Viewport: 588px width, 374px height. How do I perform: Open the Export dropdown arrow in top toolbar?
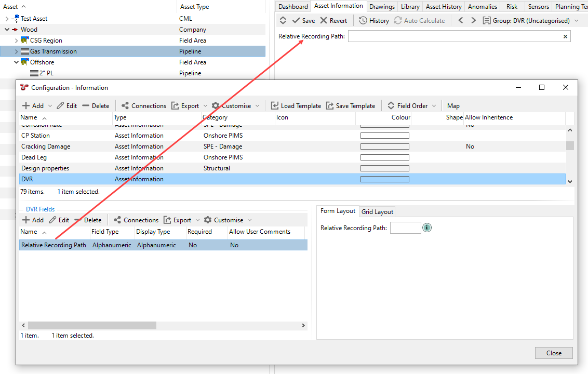tap(205, 106)
